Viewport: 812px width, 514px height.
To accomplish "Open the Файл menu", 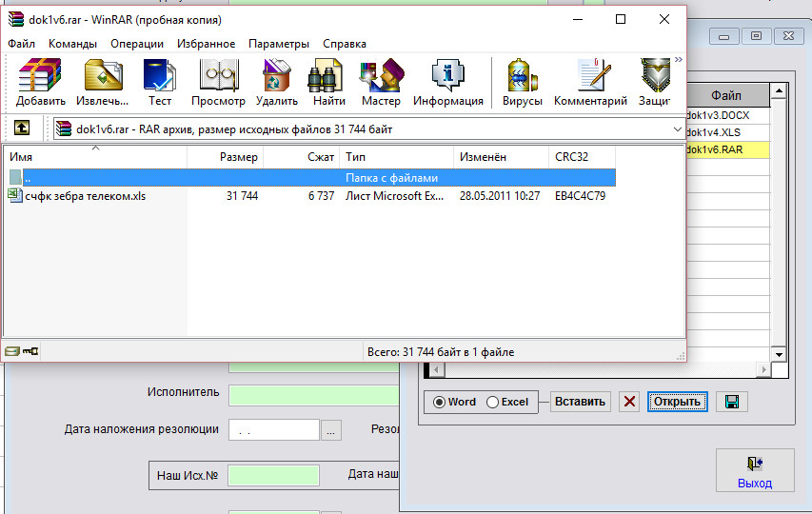I will [21, 44].
